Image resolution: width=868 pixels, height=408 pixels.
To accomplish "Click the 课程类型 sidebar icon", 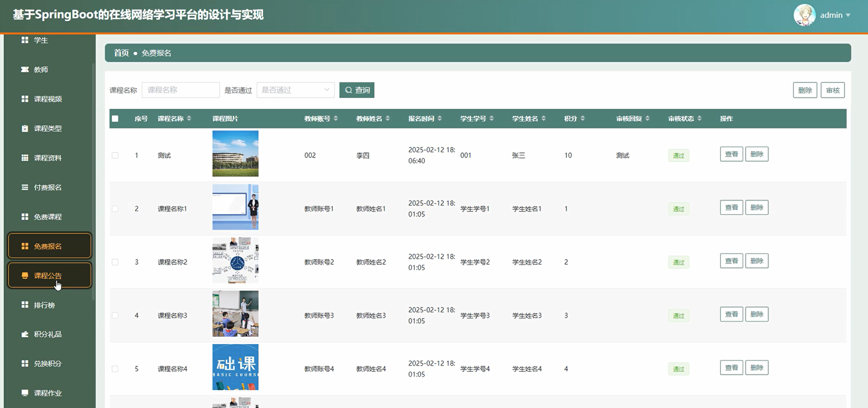I will [x=25, y=129].
